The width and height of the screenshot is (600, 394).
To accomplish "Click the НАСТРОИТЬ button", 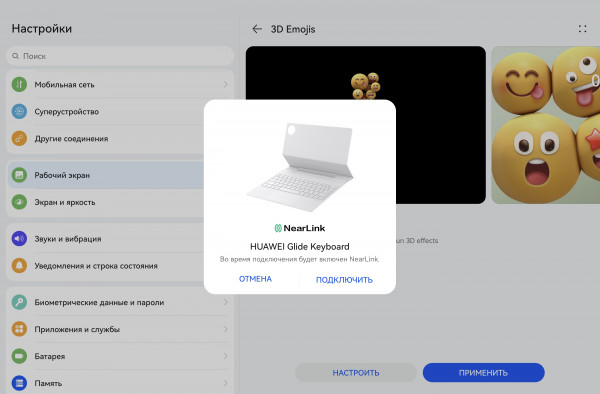I will pyautogui.click(x=355, y=373).
